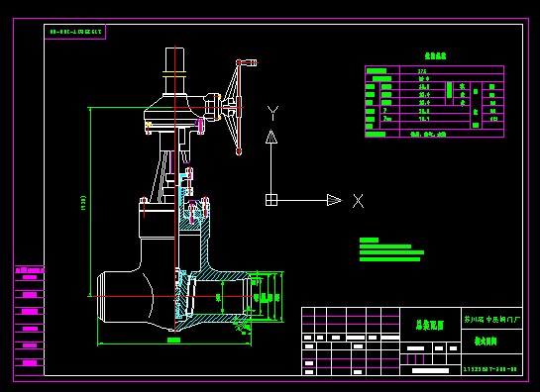Select the company name text in the title block

point(492,320)
